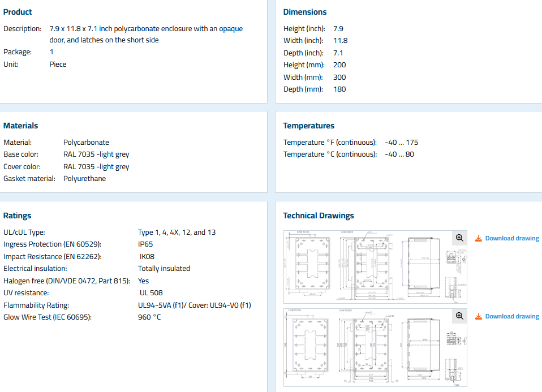Click the orange download arrow beside the top drawing
Viewport: 542px width, 392px height.
pyautogui.click(x=478, y=238)
